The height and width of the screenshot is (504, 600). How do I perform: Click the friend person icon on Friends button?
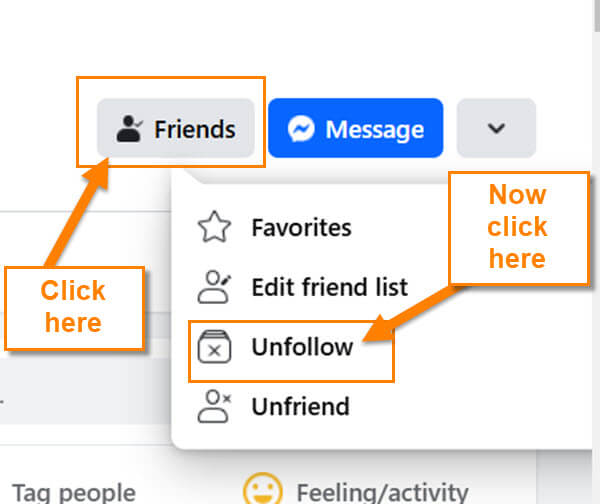[x=129, y=129]
